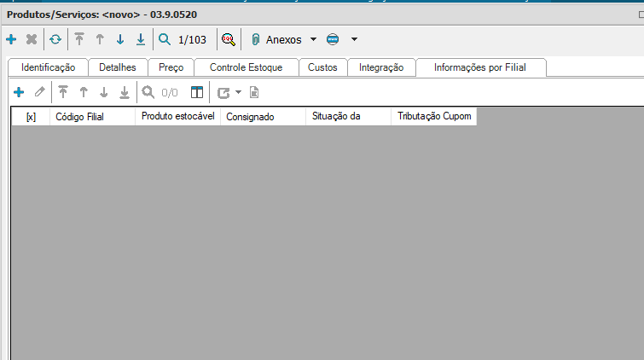Go to next row in grid toolbar
This screenshot has width=644, height=360.
(104, 92)
